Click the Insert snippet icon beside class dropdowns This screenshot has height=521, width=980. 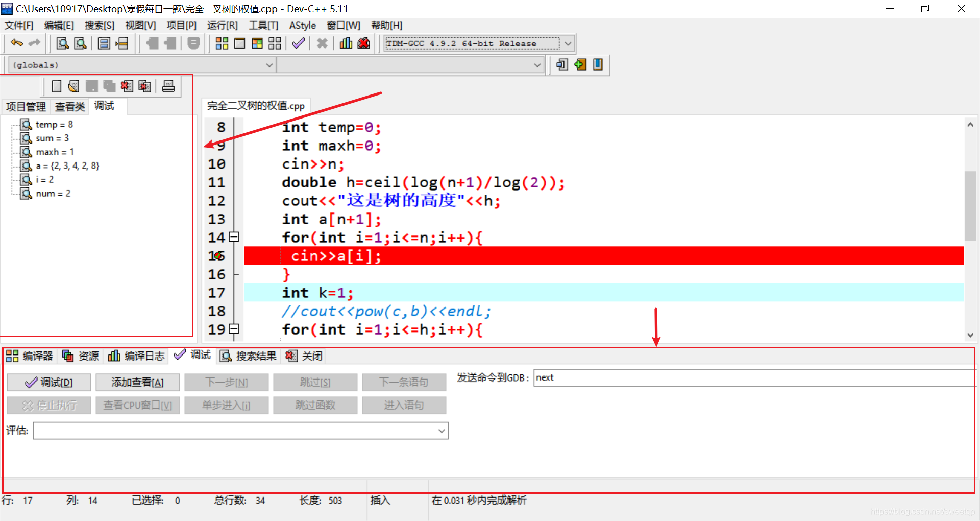pyautogui.click(x=562, y=65)
